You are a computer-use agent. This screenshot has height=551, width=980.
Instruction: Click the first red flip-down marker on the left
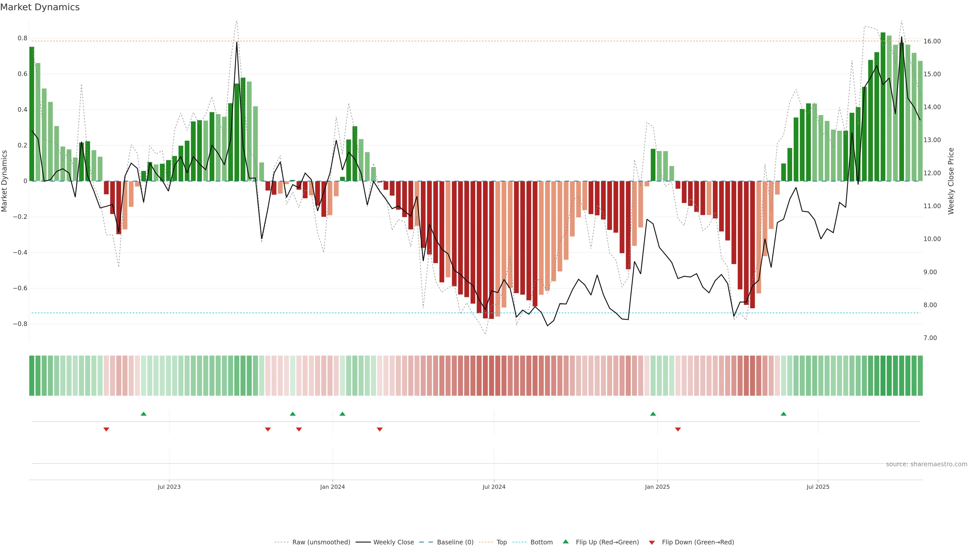tap(106, 429)
